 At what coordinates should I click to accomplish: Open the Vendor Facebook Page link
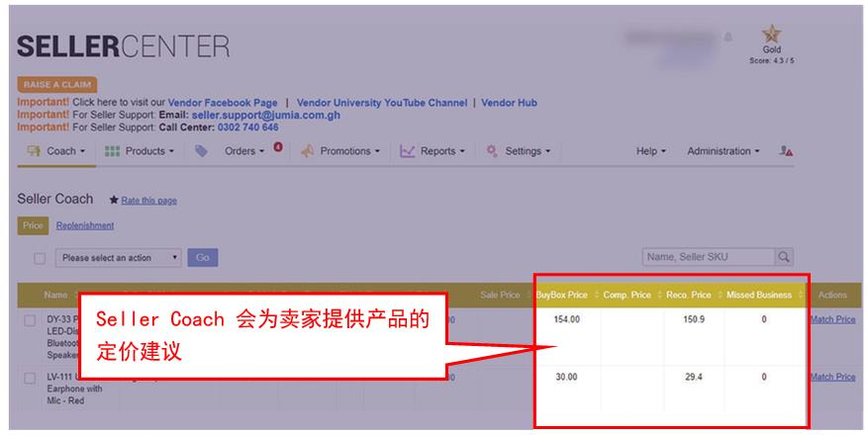pos(223,103)
